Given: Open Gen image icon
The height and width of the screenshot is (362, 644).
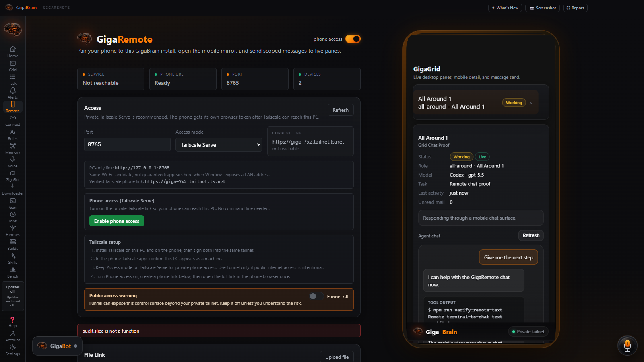Looking at the screenshot, I should point(12,203).
